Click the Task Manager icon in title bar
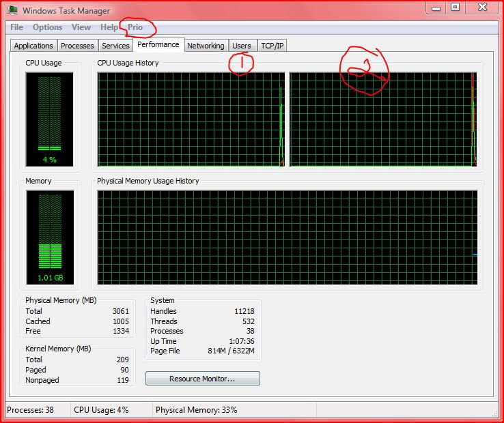Image resolution: width=504 pixels, height=423 pixels. click(x=12, y=10)
